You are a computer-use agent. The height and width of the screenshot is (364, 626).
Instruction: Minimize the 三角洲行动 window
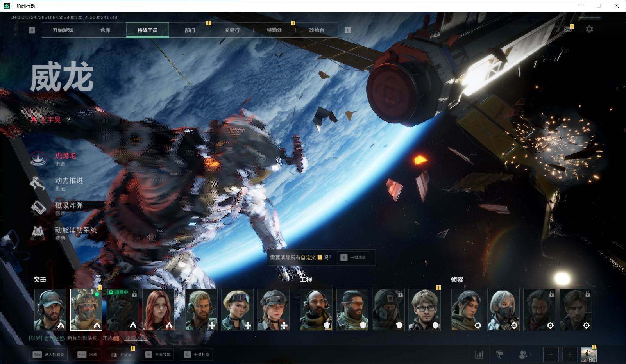581,6
